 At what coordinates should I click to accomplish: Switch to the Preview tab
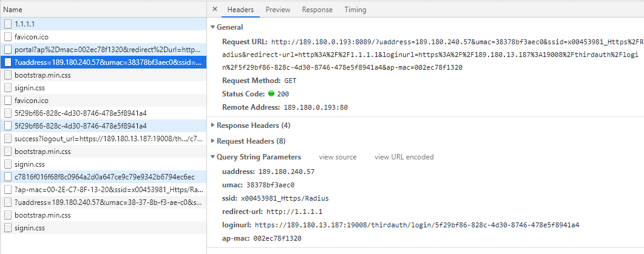click(277, 10)
